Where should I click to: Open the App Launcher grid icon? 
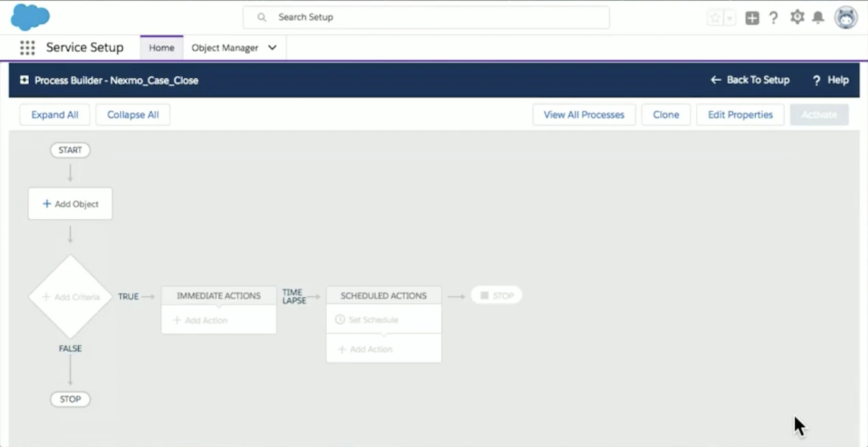(27, 48)
